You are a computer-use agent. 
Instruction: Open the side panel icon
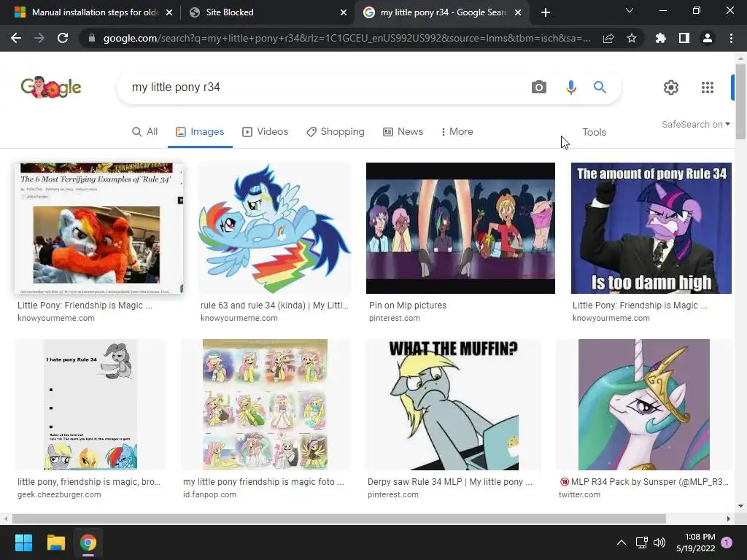[x=684, y=38]
